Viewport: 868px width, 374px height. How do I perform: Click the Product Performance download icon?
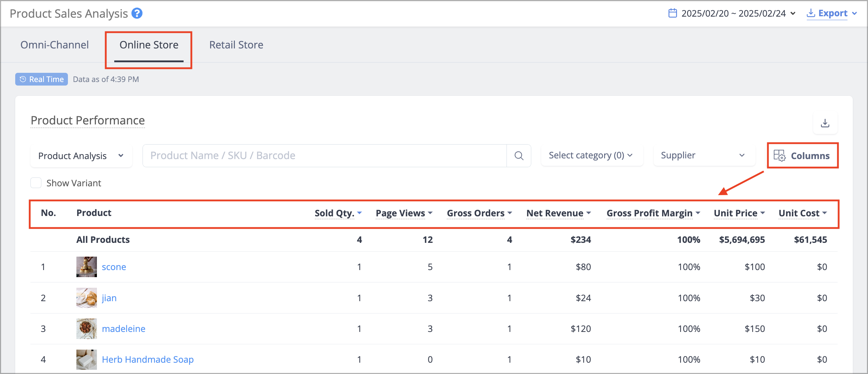point(825,123)
